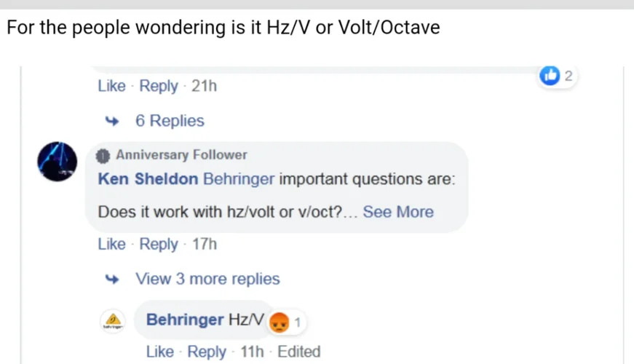Screen dimensions: 634x364
Task: Reply to the 21h comment
Action: 159,86
